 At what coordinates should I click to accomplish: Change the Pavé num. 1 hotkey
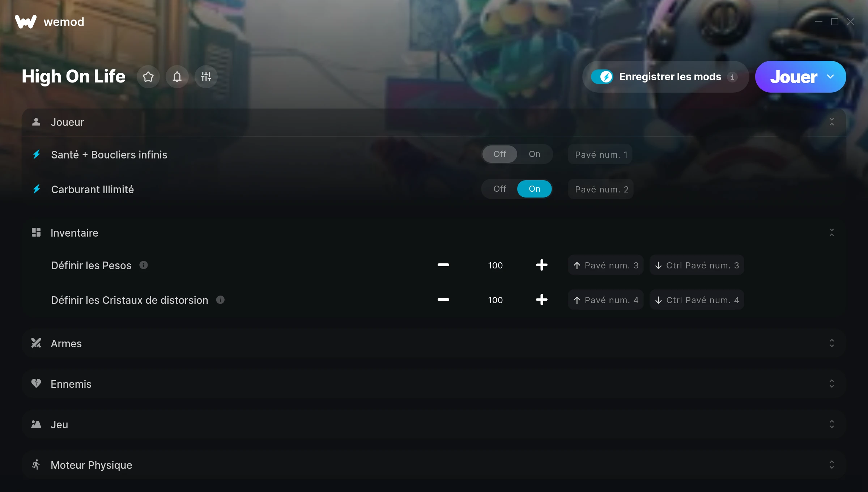point(600,154)
